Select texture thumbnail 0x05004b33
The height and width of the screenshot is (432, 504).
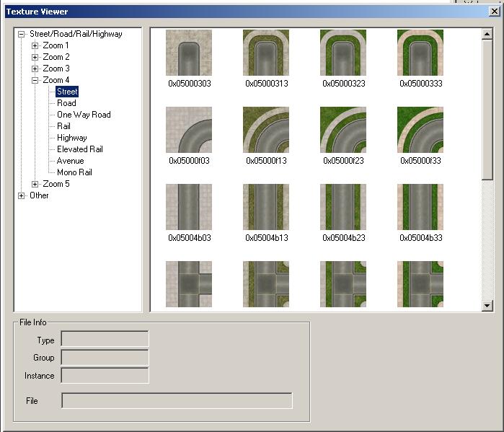coord(420,207)
